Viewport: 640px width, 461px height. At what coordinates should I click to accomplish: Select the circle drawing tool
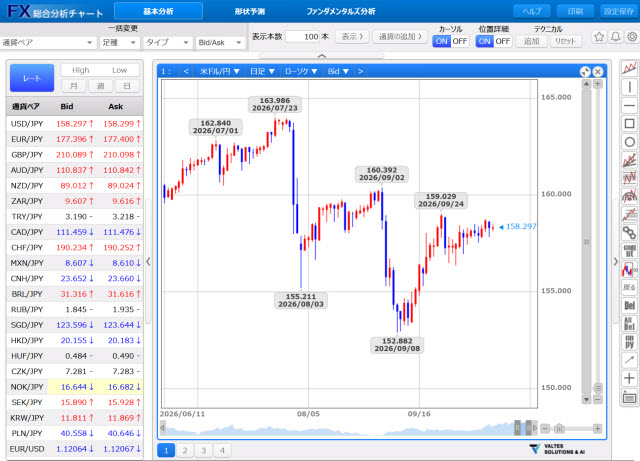tap(629, 142)
